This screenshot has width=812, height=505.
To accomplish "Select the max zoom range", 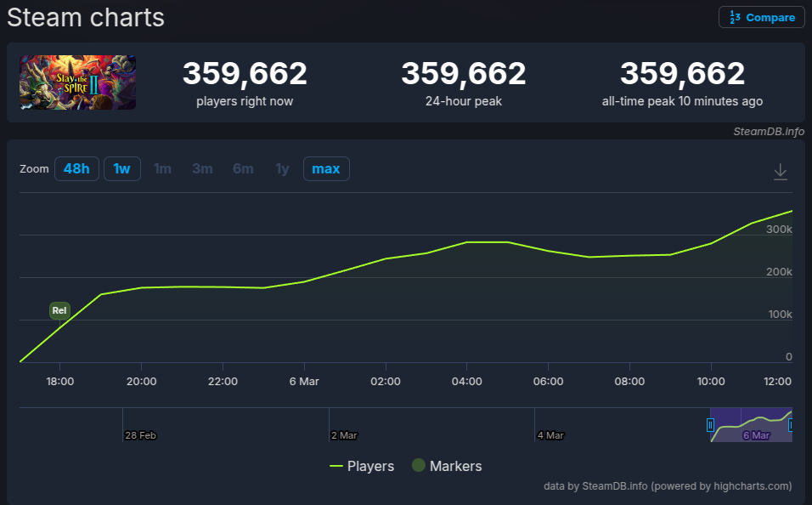I will click(325, 168).
